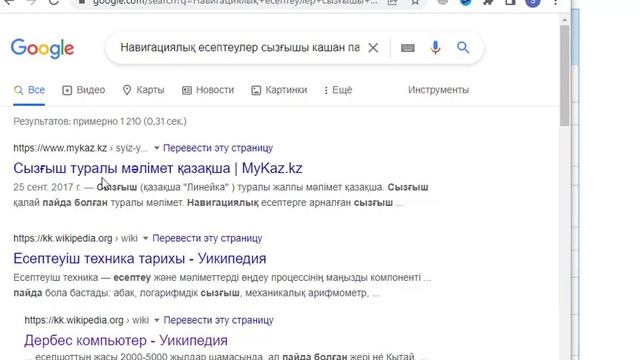
Task: Click the magnifier search button in search box
Action: click(x=463, y=47)
